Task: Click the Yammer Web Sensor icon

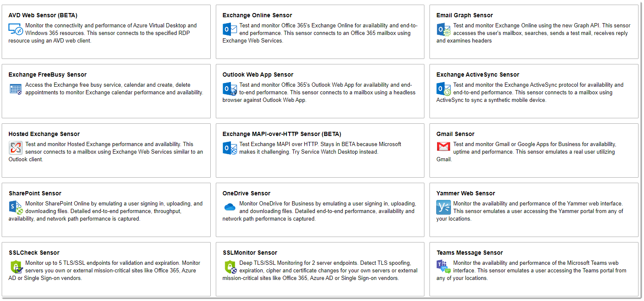Action: 444,208
